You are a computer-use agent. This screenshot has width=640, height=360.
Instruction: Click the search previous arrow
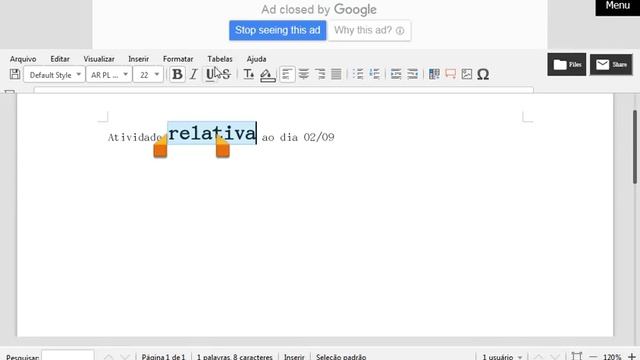tap(108, 357)
